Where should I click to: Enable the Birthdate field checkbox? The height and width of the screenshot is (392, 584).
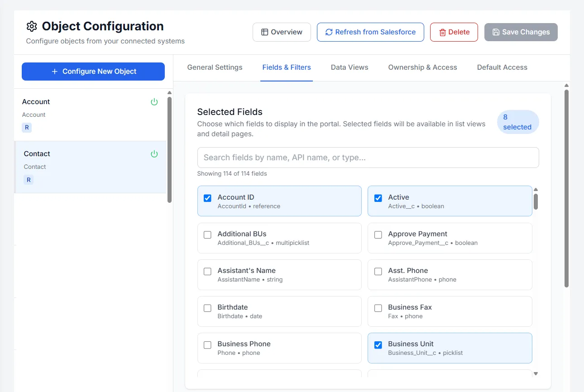point(207,308)
